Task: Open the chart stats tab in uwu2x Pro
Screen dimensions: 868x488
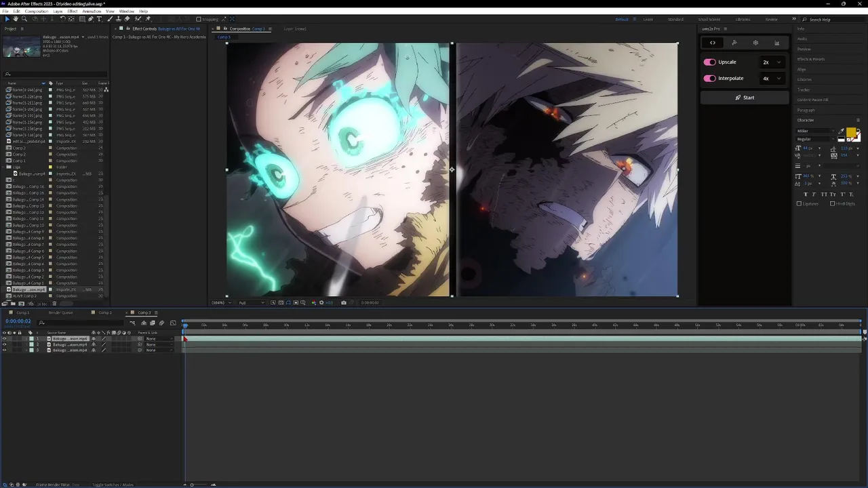Action: pos(777,43)
